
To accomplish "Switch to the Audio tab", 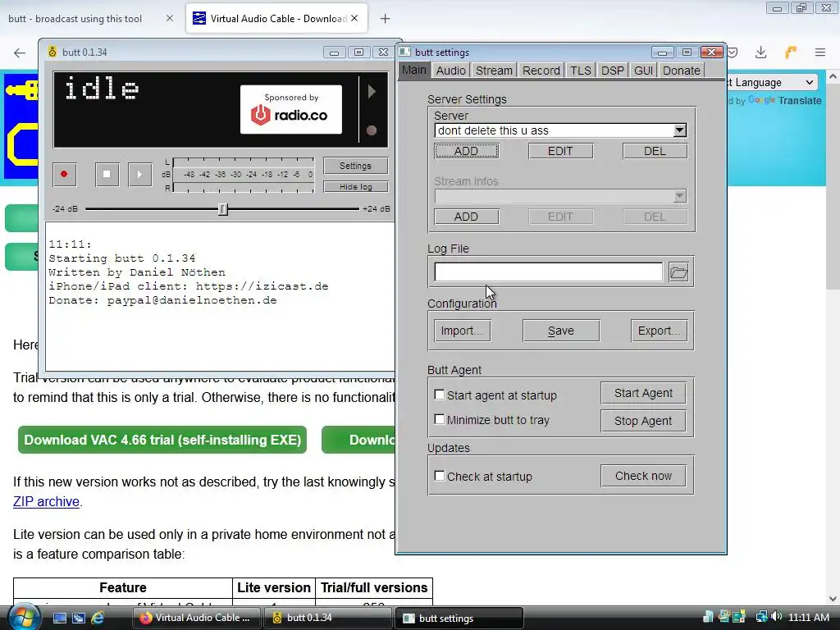I will click(x=450, y=71).
